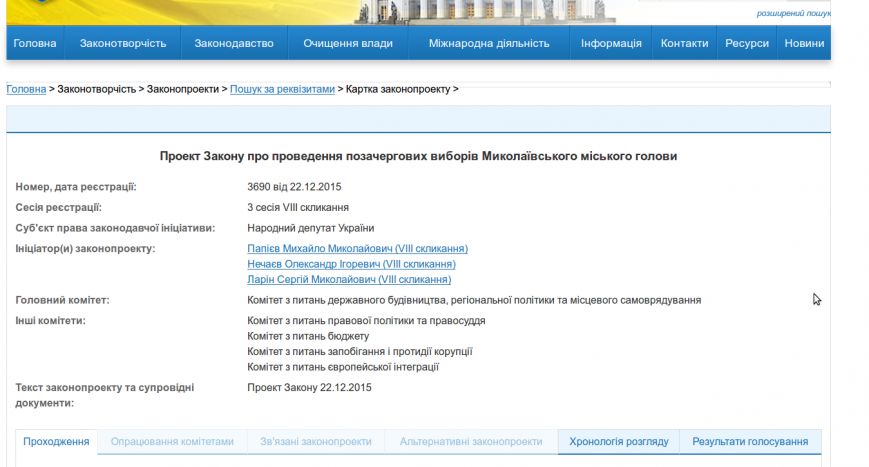Open the Головна navigation menu item

pos(35,43)
